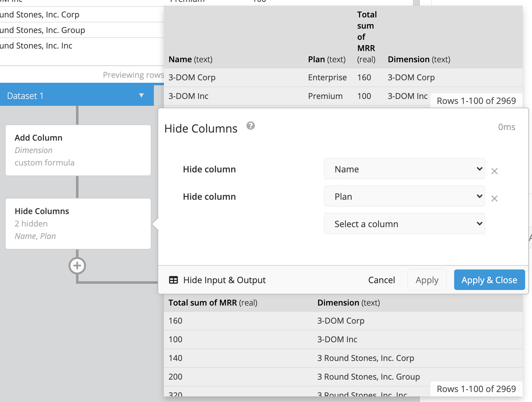This screenshot has width=532, height=402.
Task: Click the Total sum of MRR input header
Action: pyautogui.click(x=367, y=37)
